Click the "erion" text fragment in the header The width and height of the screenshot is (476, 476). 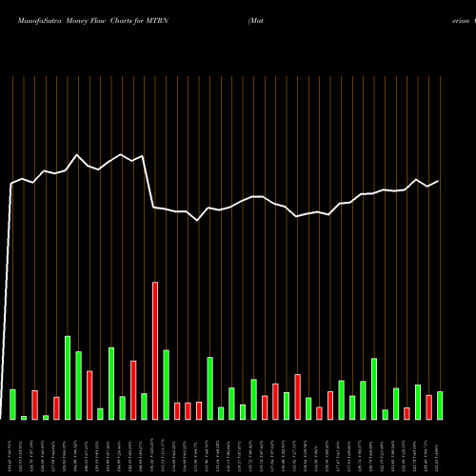[461, 21]
